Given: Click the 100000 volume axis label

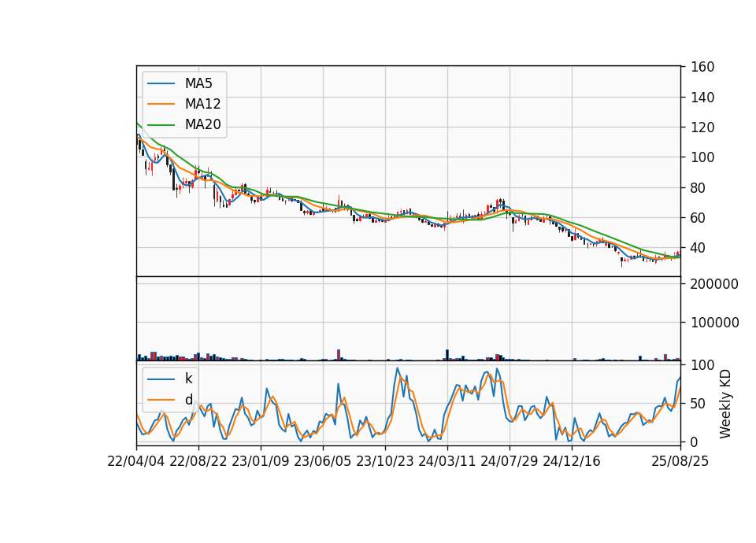Looking at the screenshot, I should click(x=714, y=323).
